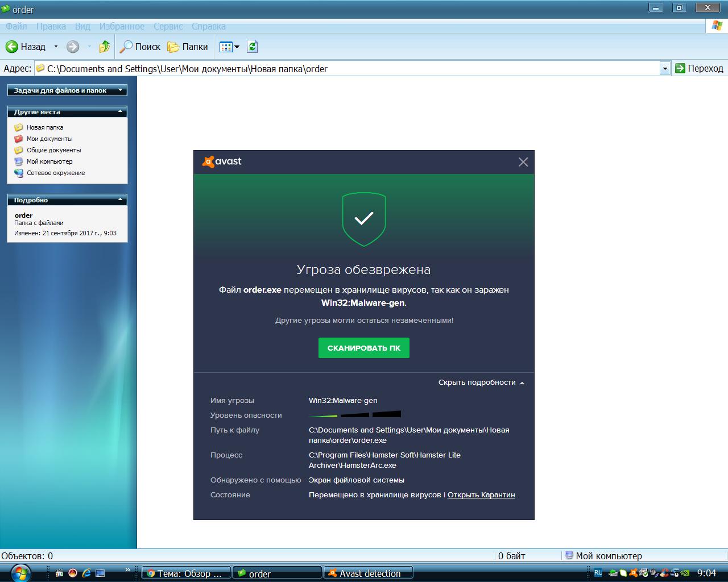
Task: Switch to order folder taskbar button
Action: coord(277,573)
